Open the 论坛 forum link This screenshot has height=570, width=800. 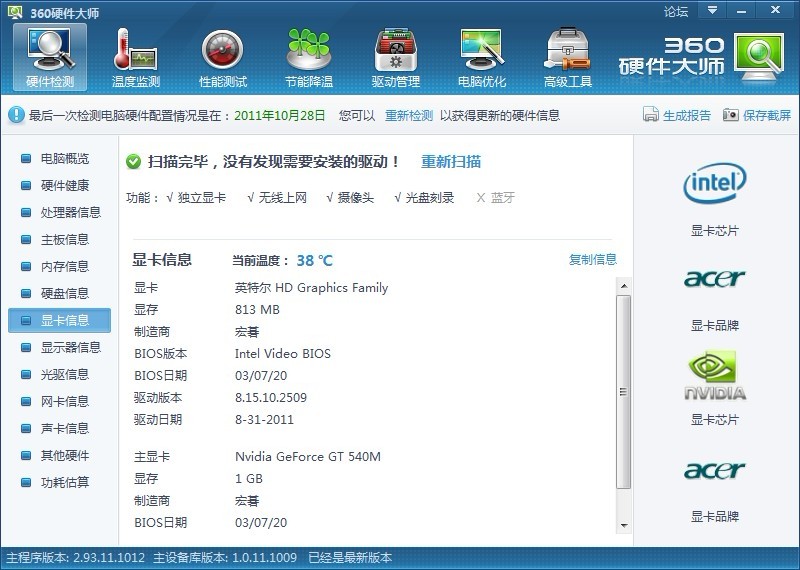[676, 11]
